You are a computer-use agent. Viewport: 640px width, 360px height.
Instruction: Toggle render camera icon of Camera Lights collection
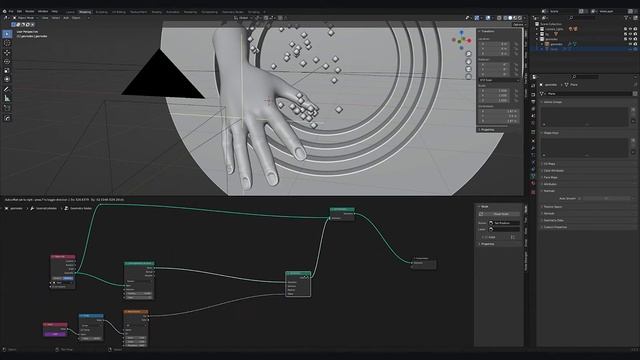click(635, 29)
